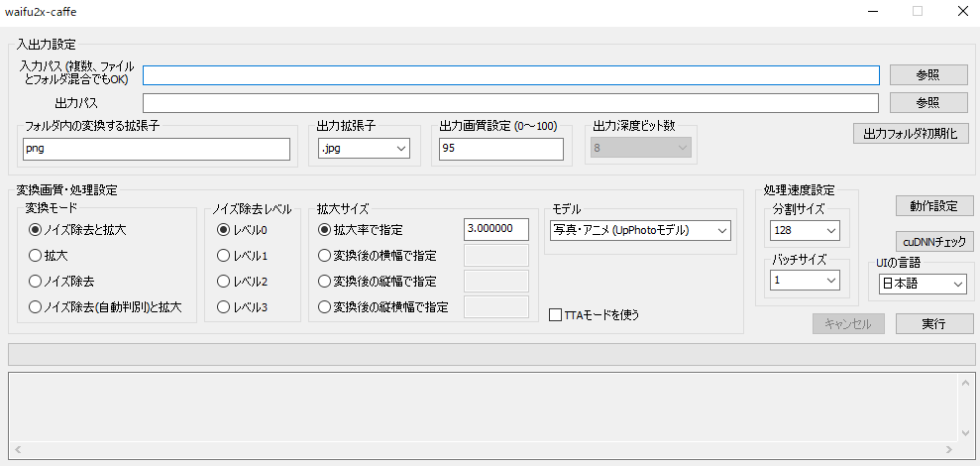Select 変換後の縦横幅で指定 option

point(383,307)
